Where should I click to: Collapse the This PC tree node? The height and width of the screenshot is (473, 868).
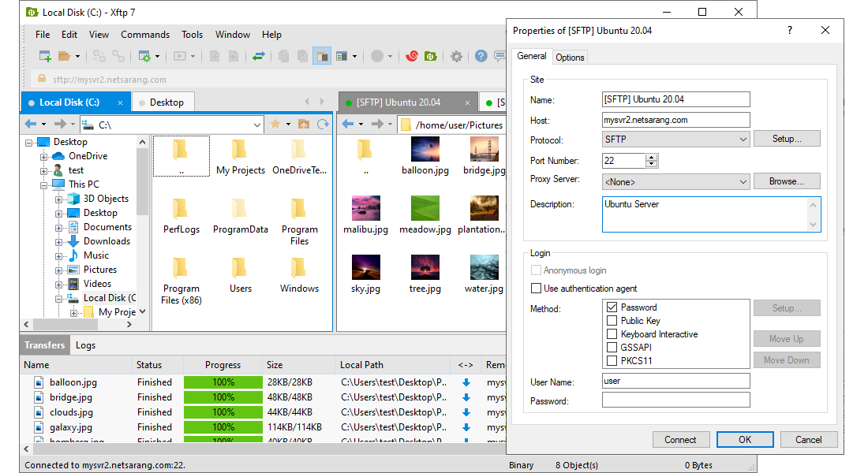pos(43,184)
